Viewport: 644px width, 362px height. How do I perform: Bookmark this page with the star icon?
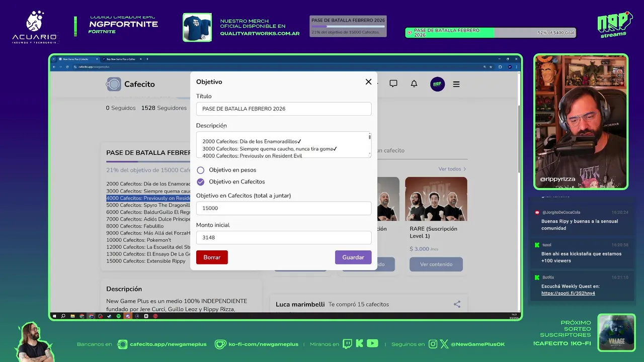point(491,67)
